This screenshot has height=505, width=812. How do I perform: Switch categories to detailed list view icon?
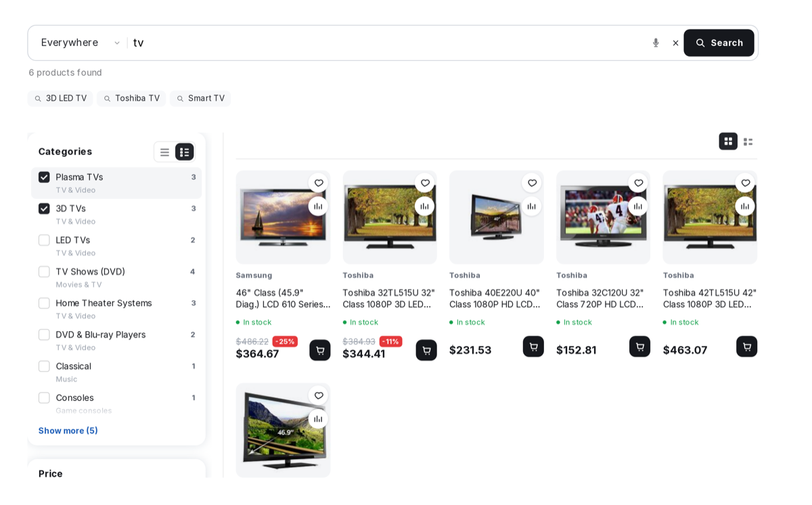click(x=185, y=152)
